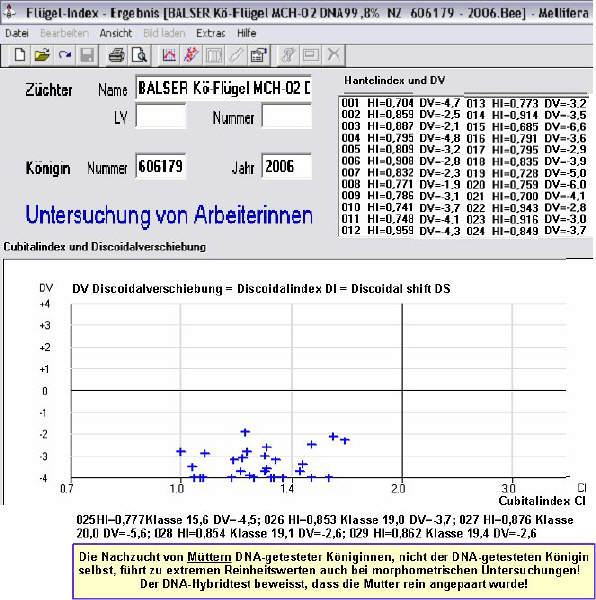The height and width of the screenshot is (600, 596).
Task: Select list row 024 HI=0,849
Action: coord(526,231)
